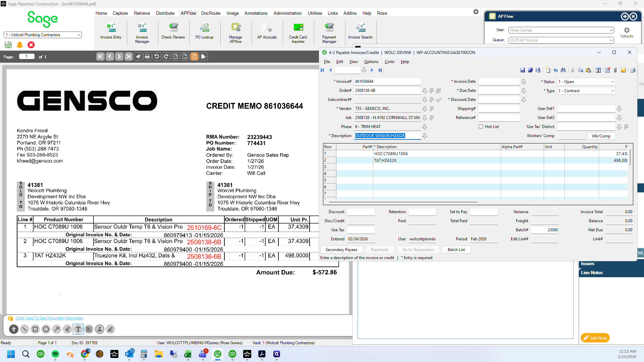The image size is (644, 362).
Task: Toggle the Hot List checkbox
Action: pyautogui.click(x=481, y=127)
